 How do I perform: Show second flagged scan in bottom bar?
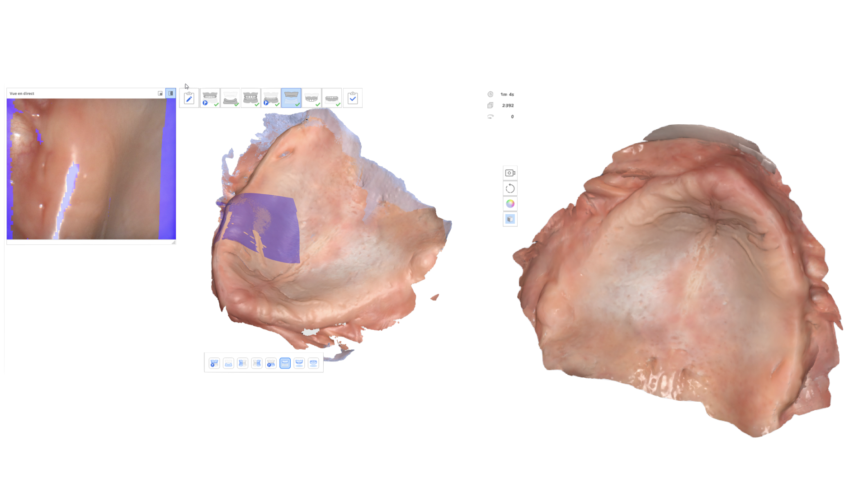(271, 363)
